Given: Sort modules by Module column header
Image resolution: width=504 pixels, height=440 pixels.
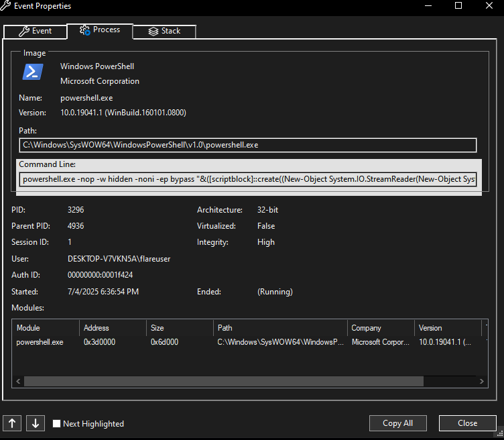Looking at the screenshot, I should click(x=46, y=328).
